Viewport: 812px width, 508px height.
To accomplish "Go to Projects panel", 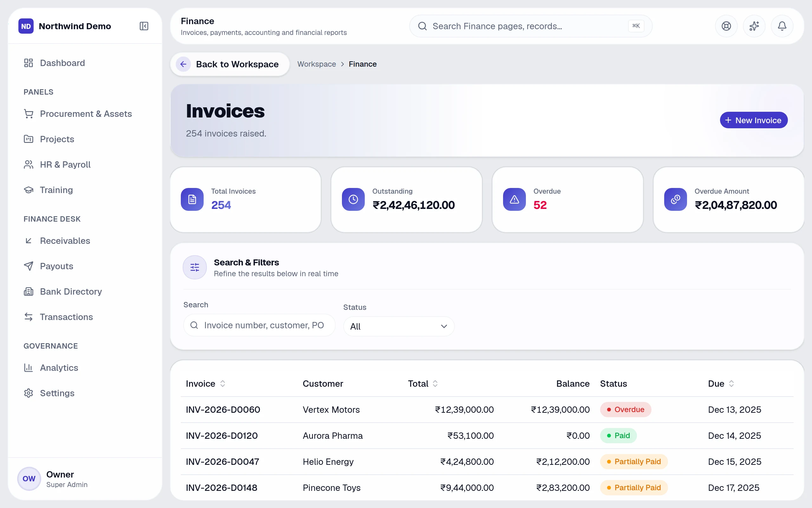I will coord(85,139).
